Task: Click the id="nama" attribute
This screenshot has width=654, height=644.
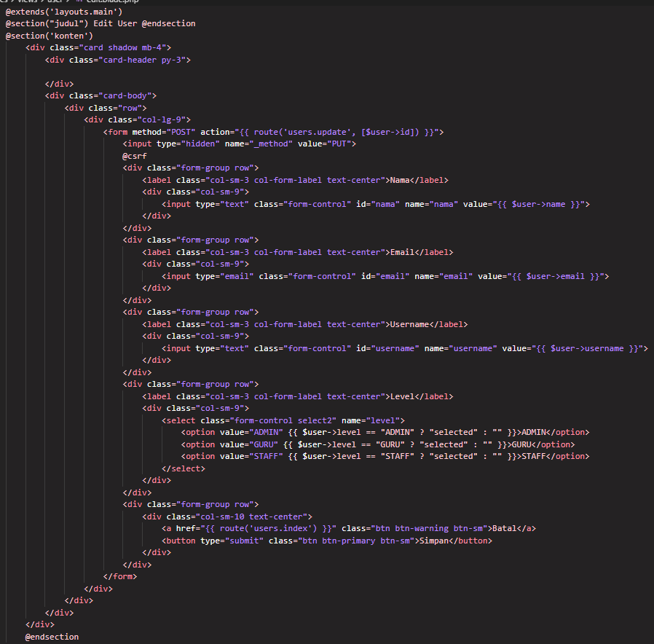Action: pyautogui.click(x=378, y=205)
